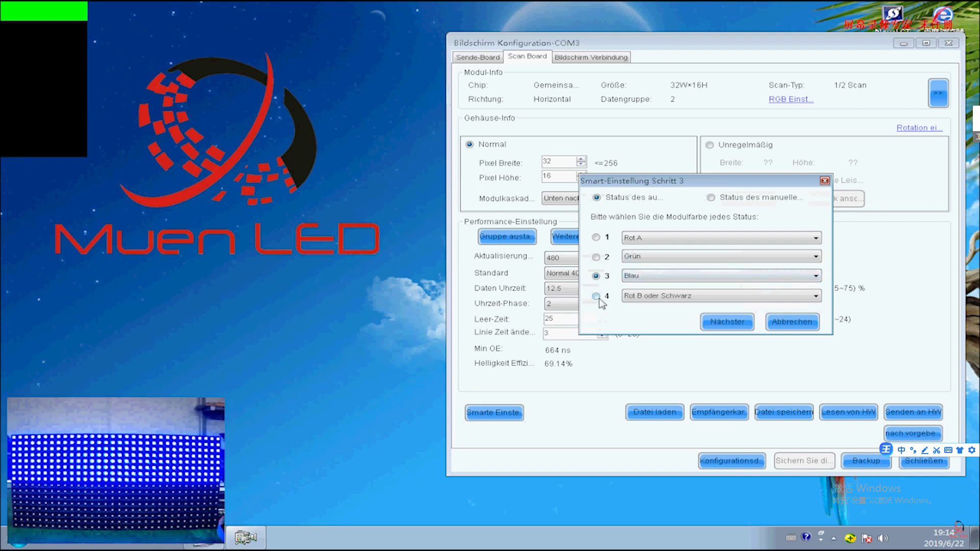Click the Pixel Breite input field
The height and width of the screenshot is (551, 980).
point(558,161)
